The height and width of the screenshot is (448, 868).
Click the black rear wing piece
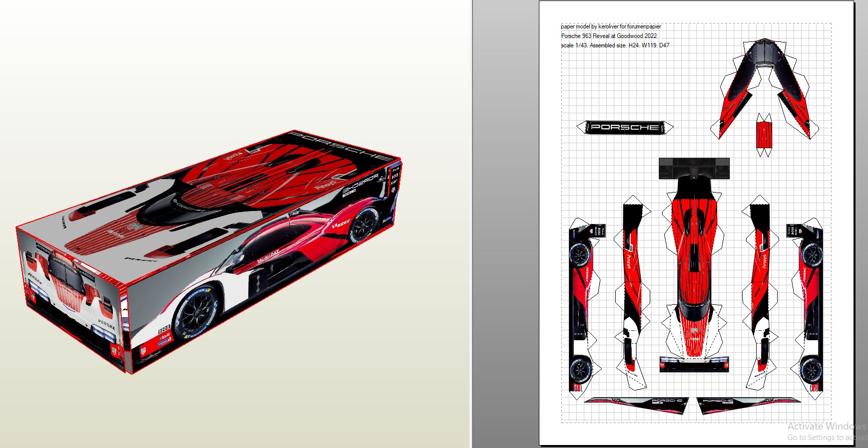tap(694, 169)
